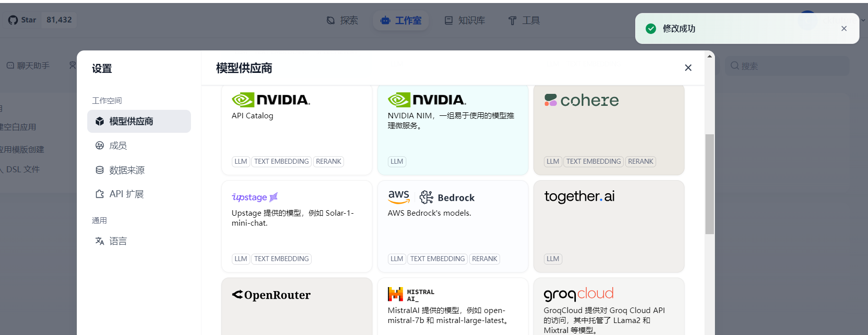Dismiss the 修改成功 notification
Screen dimensions: 868x335
844,28
